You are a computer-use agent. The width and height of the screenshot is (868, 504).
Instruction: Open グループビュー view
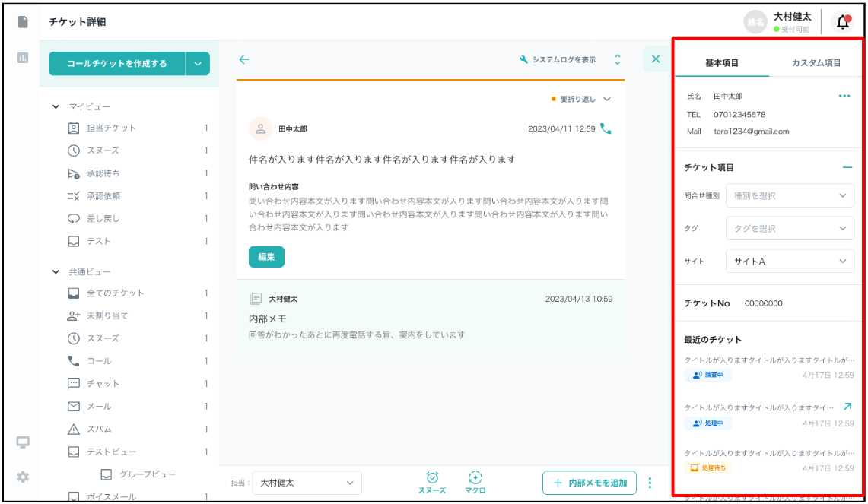coord(138,474)
